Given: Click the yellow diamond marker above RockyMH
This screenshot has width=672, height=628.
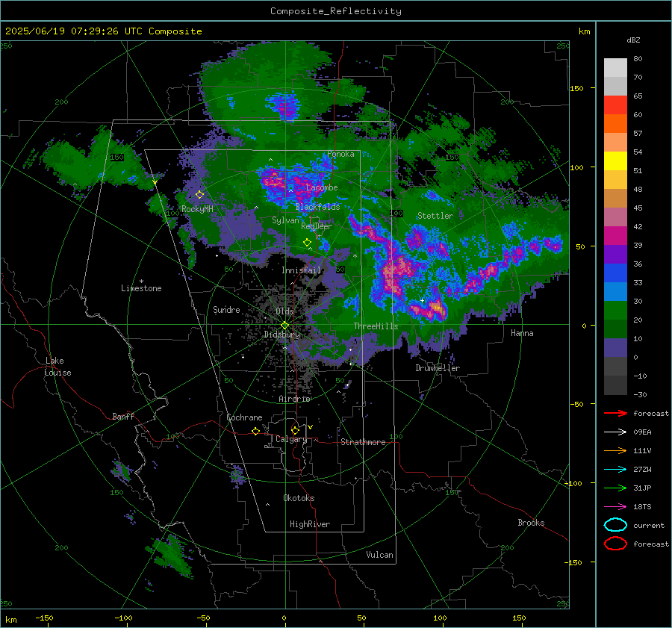Looking at the screenshot, I should tap(199, 195).
